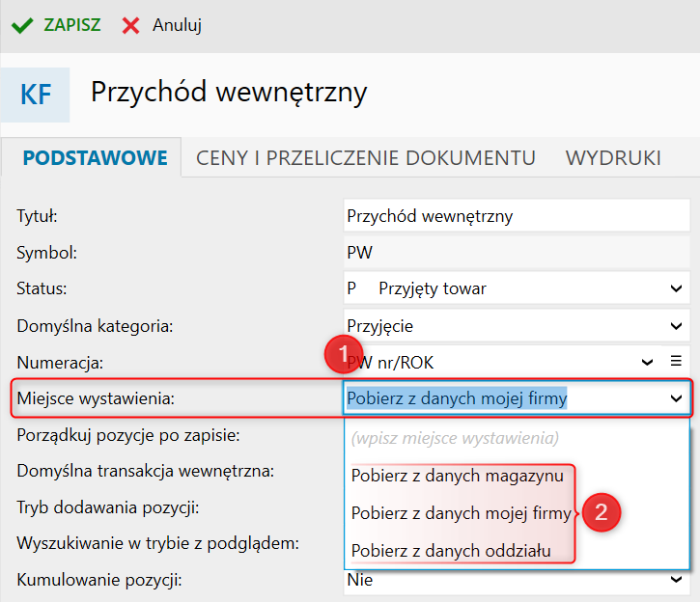700x602 pixels.
Task: Click the Przyjęty towar status value
Action: point(433,288)
